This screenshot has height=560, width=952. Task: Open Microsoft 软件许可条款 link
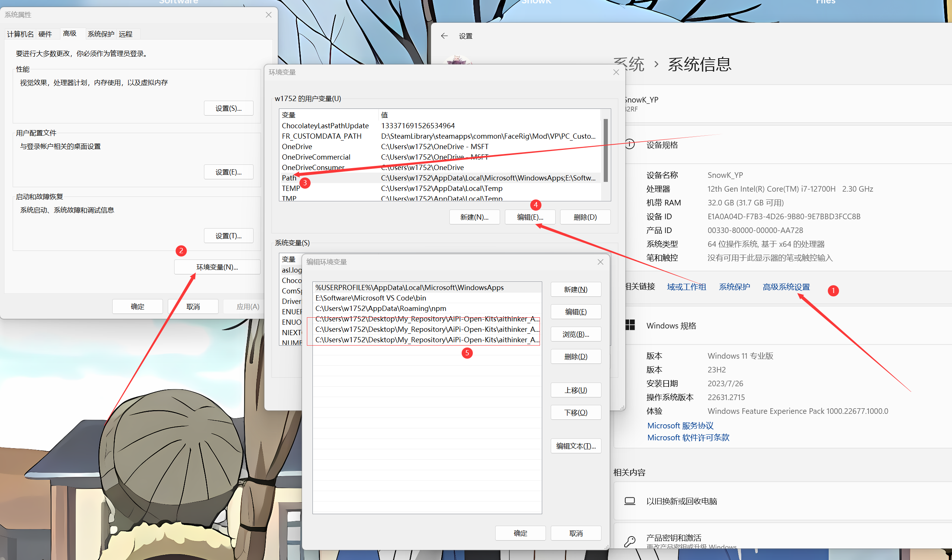click(688, 438)
